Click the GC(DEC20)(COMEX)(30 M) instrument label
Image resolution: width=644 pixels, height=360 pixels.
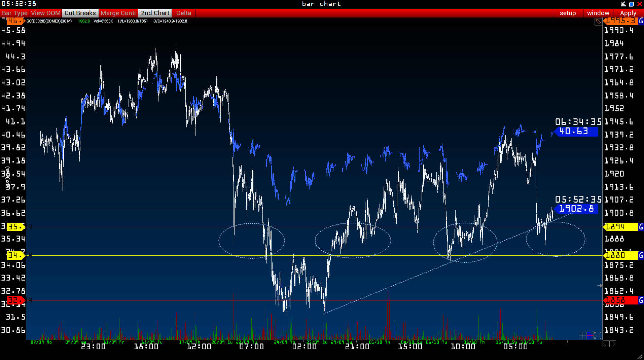pyautogui.click(x=49, y=21)
